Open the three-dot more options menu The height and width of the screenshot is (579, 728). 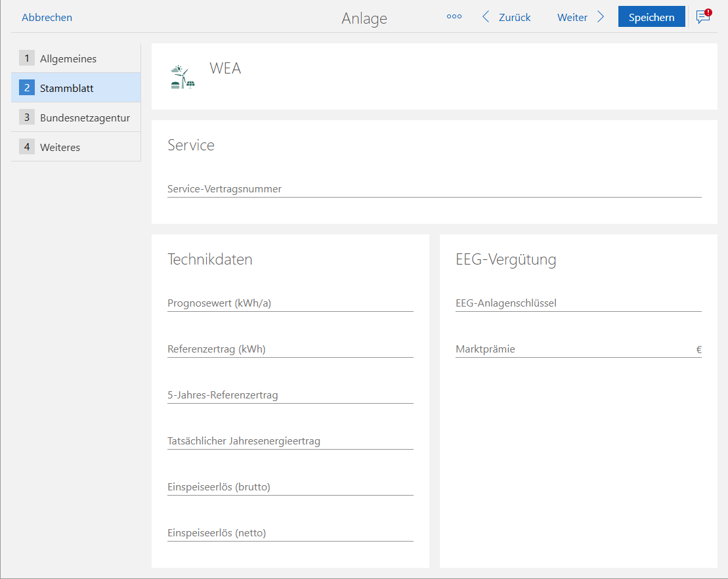(454, 17)
